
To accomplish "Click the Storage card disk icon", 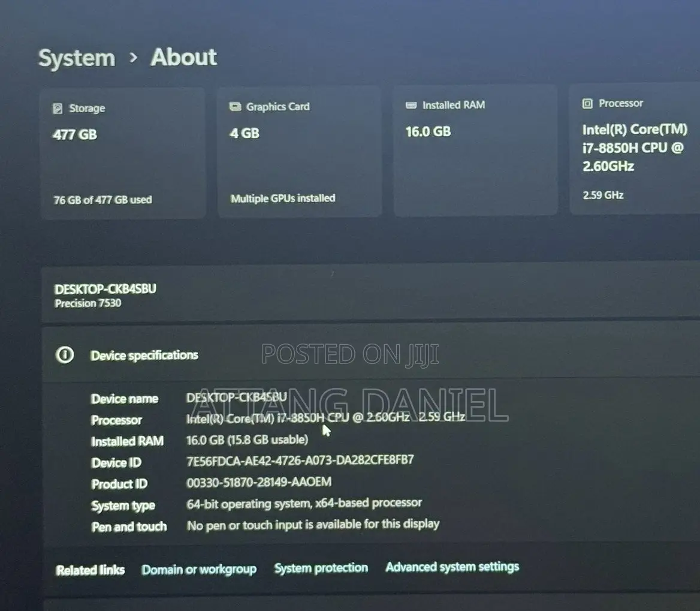I will click(x=58, y=109).
